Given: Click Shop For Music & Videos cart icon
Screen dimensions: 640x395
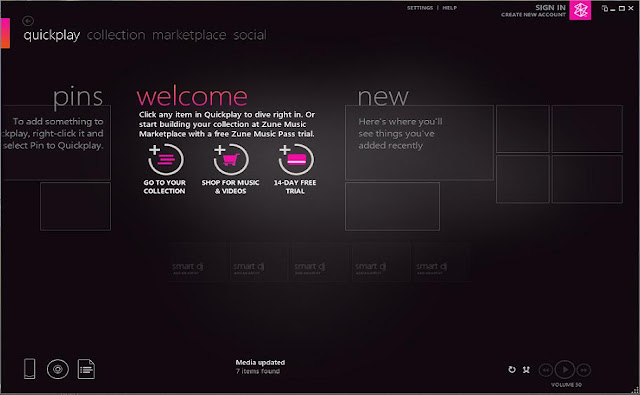Looking at the screenshot, I should tap(230, 160).
